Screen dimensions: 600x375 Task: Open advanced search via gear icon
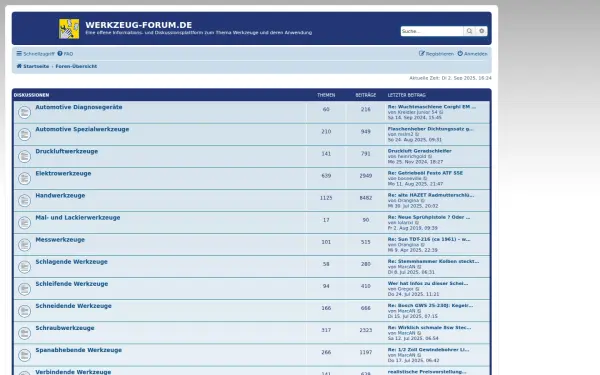click(x=481, y=31)
